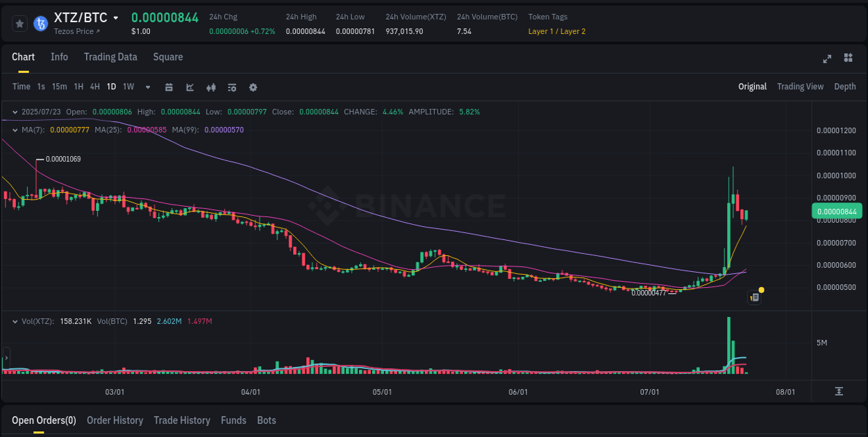Open the Order History tab
The width and height of the screenshot is (868, 437).
point(115,420)
